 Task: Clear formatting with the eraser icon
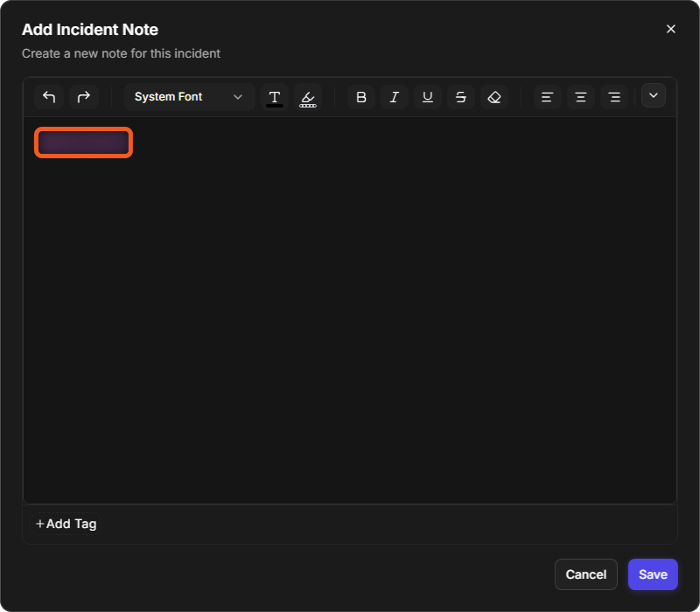(x=494, y=97)
